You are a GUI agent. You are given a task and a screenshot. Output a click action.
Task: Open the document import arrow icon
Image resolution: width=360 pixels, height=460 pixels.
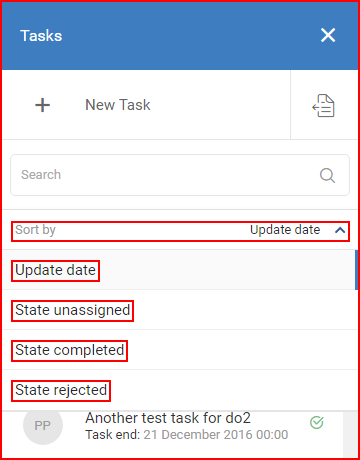[323, 106]
